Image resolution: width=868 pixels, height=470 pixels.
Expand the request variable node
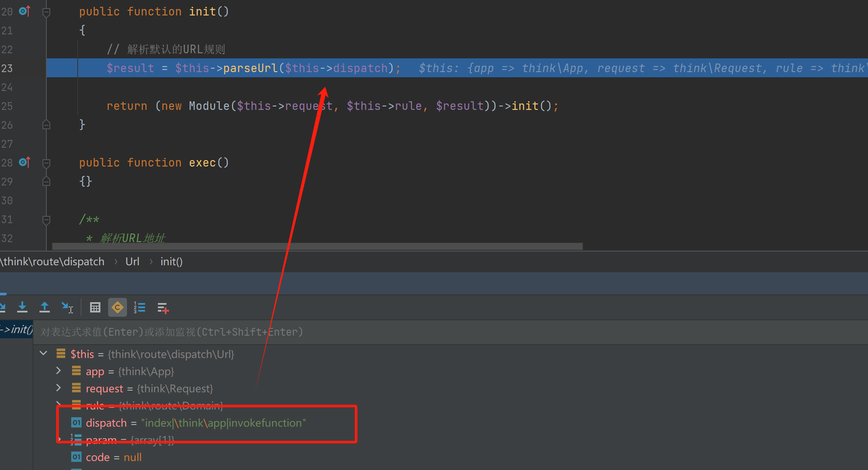point(59,388)
